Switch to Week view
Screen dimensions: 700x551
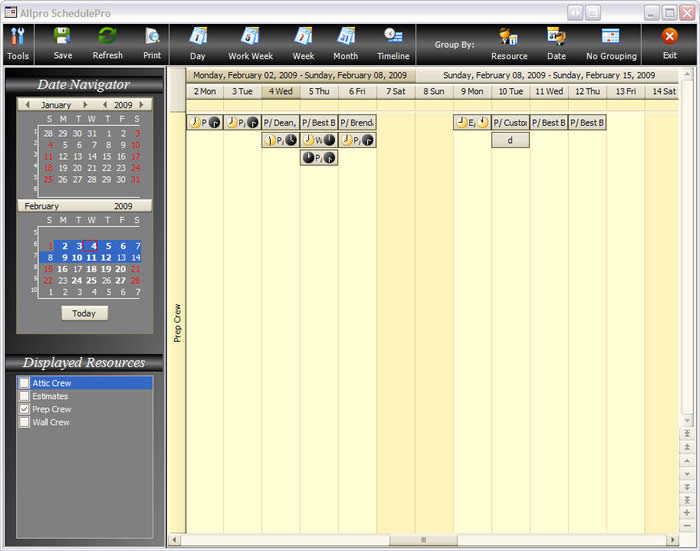point(304,44)
